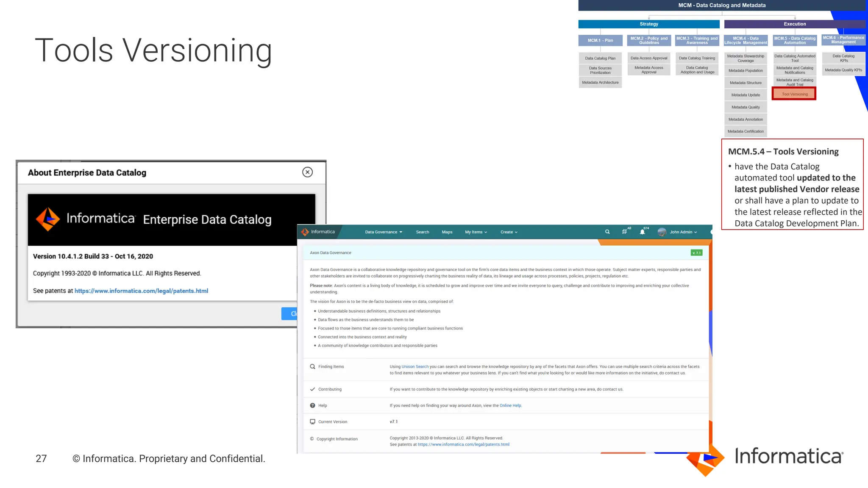Open the Online Help link
Viewport: 868px width, 488px height.
pos(510,405)
